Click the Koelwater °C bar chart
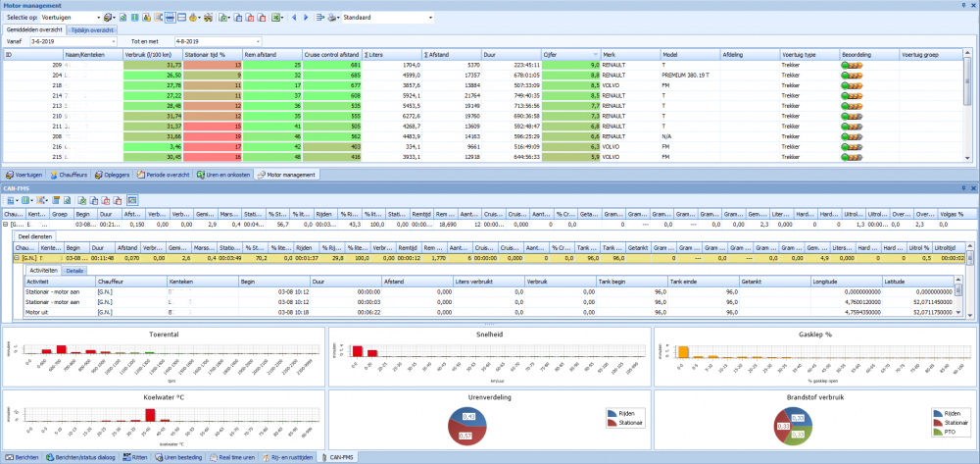The height and width of the screenshot is (464, 980). [164, 418]
